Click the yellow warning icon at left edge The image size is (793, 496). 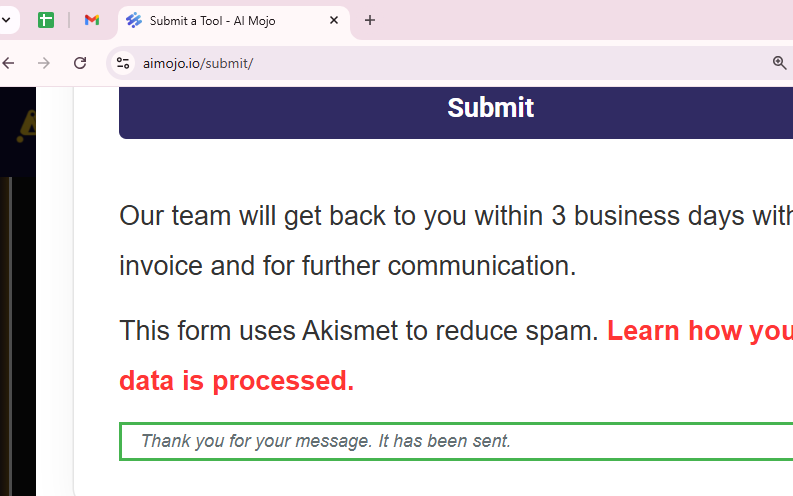pos(26,125)
